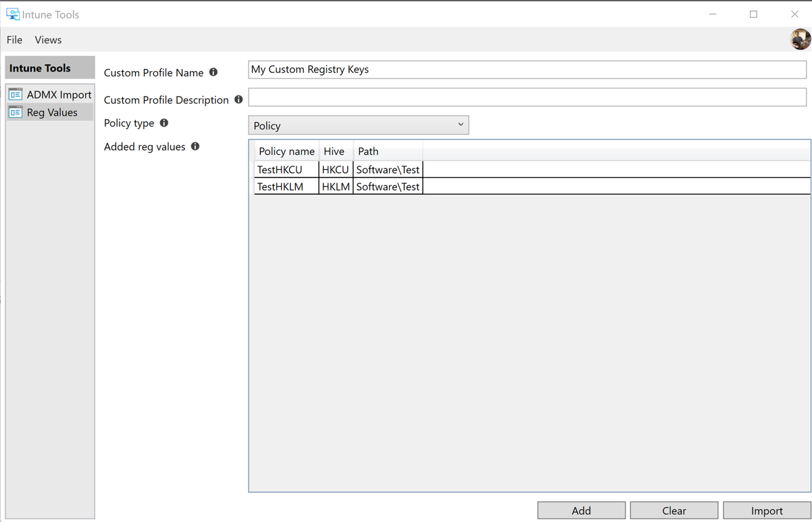Show info for Custom Profile Description
This screenshot has width=812, height=522.
click(x=238, y=99)
